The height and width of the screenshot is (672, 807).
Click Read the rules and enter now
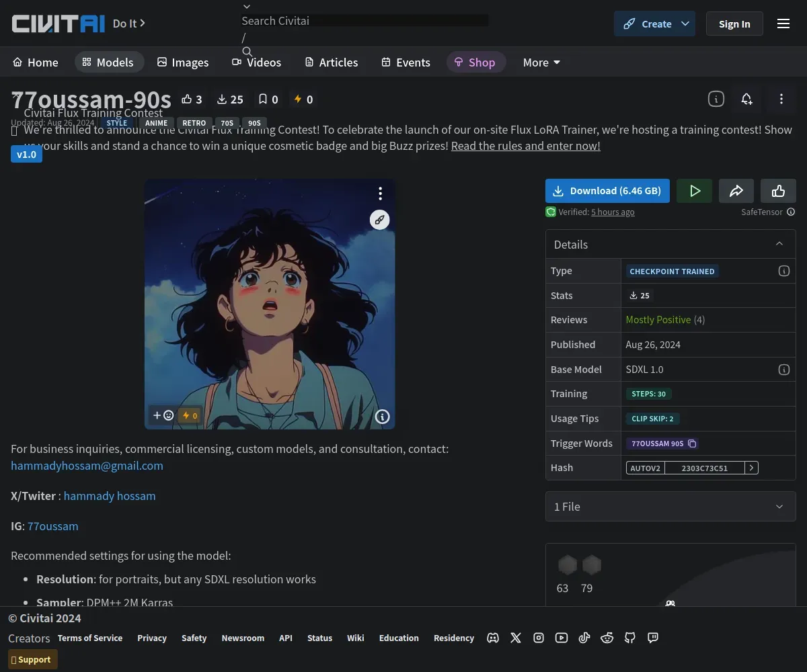(x=526, y=146)
